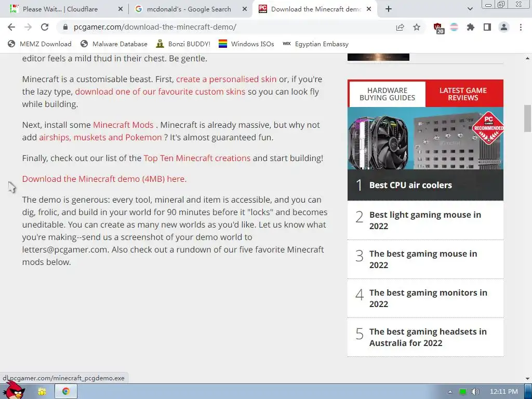The height and width of the screenshot is (399, 532).
Task: Open the striped round extension icon
Action: click(454, 27)
